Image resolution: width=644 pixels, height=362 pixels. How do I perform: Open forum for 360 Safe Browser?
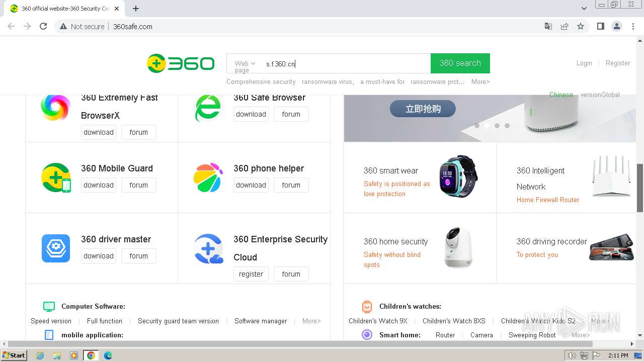click(x=291, y=114)
